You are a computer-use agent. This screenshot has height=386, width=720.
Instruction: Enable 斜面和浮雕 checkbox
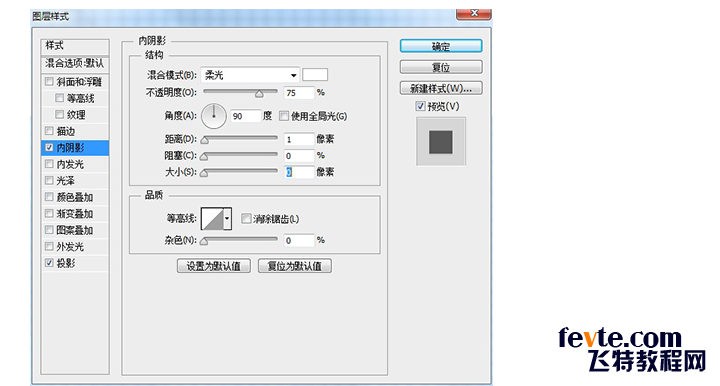[x=49, y=81]
